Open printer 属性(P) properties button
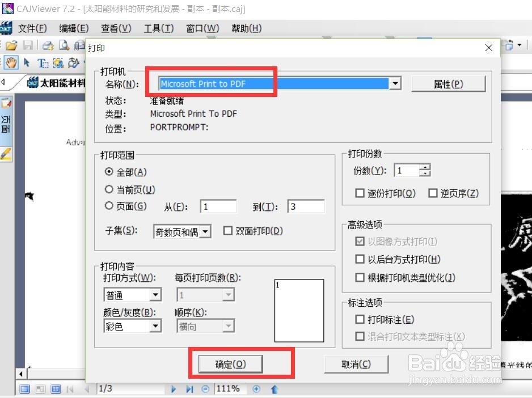532x398 pixels. [448, 84]
